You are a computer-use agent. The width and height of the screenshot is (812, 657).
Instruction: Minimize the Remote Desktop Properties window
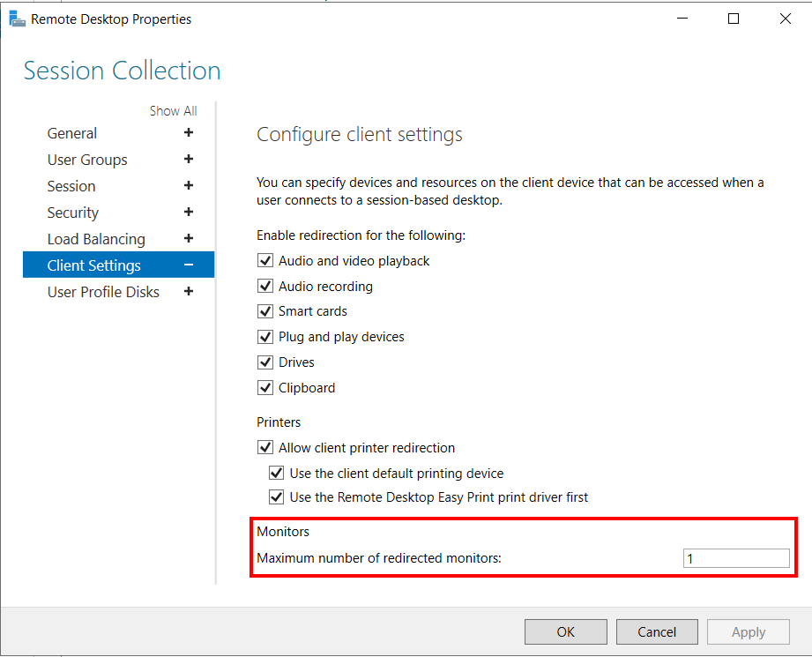tap(682, 19)
